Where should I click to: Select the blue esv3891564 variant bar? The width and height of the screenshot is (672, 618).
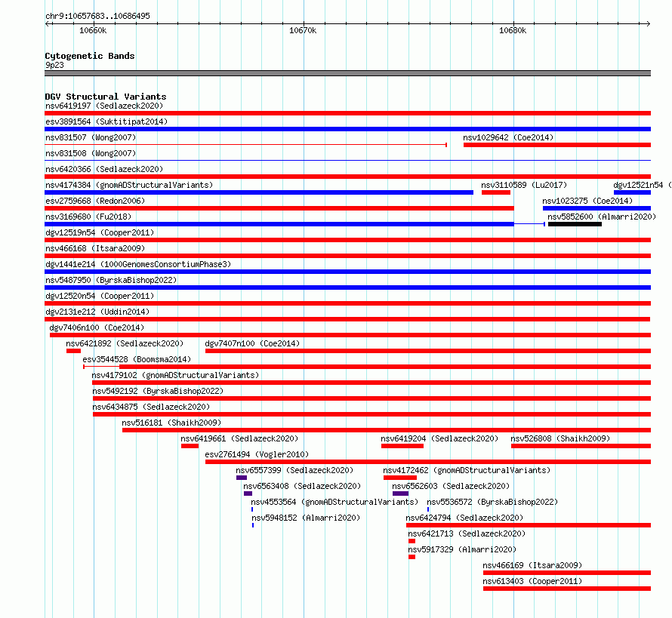[347, 129]
